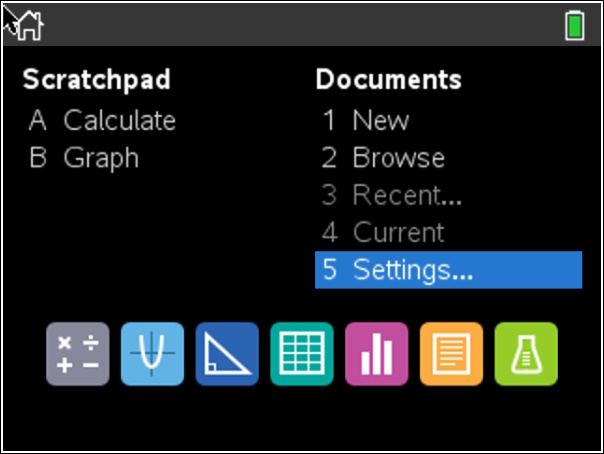Open the Graphs application icon
Viewport: 604px width, 454px height.
[x=152, y=354]
